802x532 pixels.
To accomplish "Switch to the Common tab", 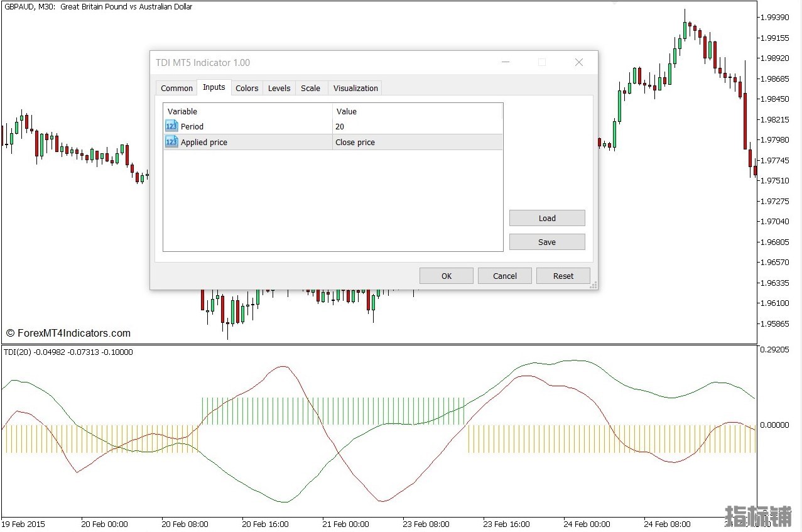I will coord(176,88).
